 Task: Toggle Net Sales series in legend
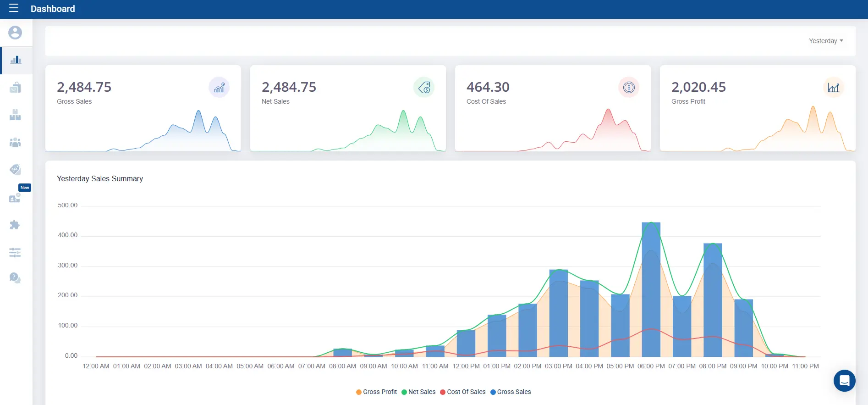[x=418, y=392]
